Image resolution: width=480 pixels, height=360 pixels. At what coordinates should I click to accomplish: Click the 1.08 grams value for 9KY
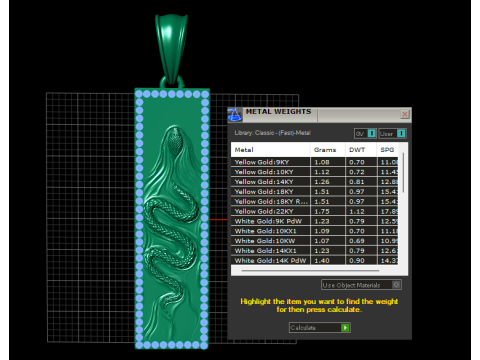tap(322, 162)
